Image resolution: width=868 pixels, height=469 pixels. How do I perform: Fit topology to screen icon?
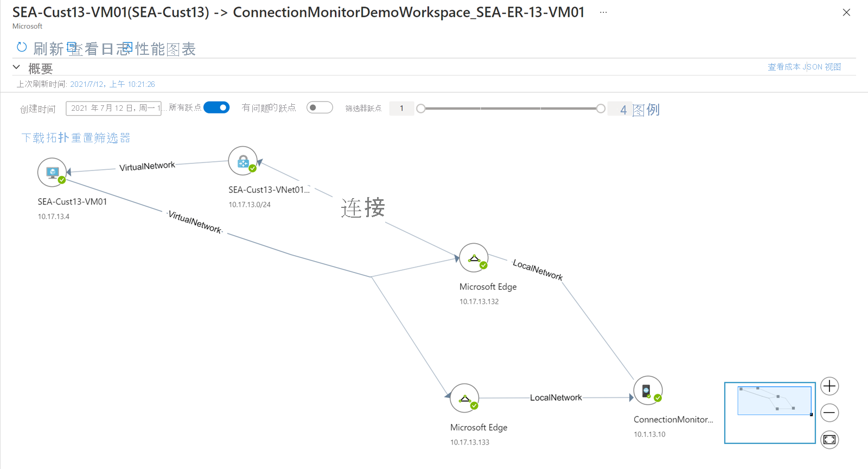click(829, 439)
